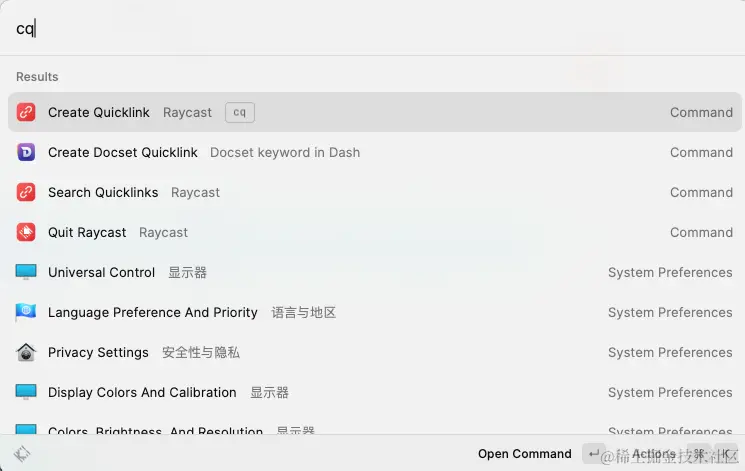Click the monitor icon next to Universal Control
The image size is (745, 471).
click(26, 272)
